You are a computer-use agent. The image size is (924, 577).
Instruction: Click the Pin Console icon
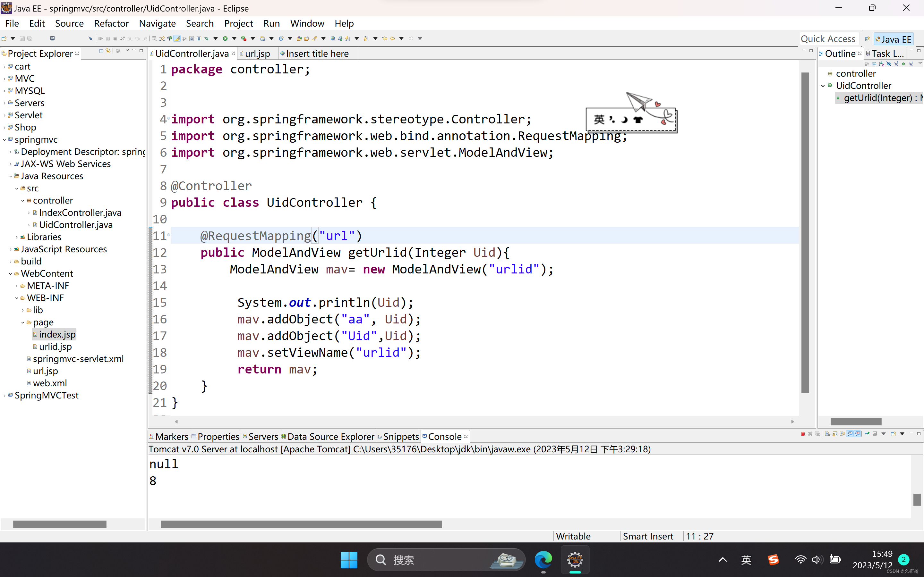click(867, 434)
